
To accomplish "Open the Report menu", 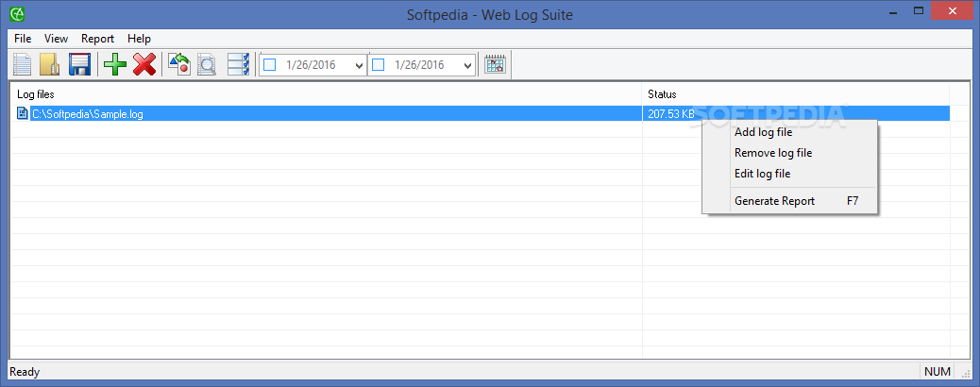I will click(x=97, y=39).
